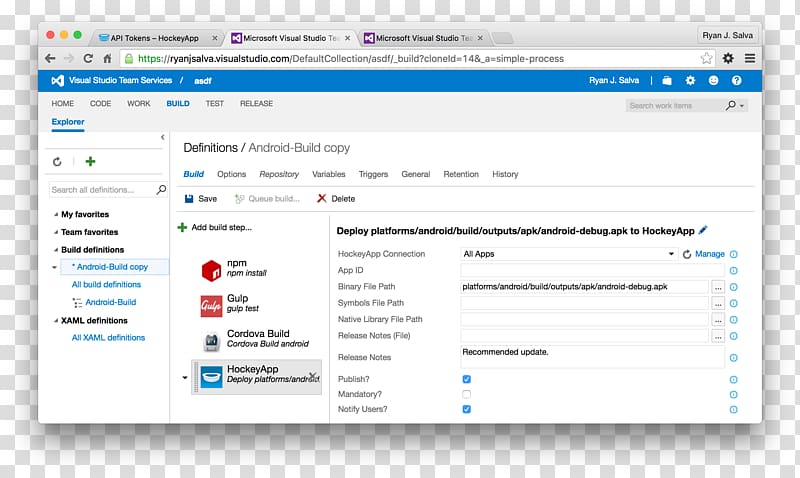800x478 pixels.
Task: Toggle the Notify Users? checkbox
Action: click(x=466, y=409)
